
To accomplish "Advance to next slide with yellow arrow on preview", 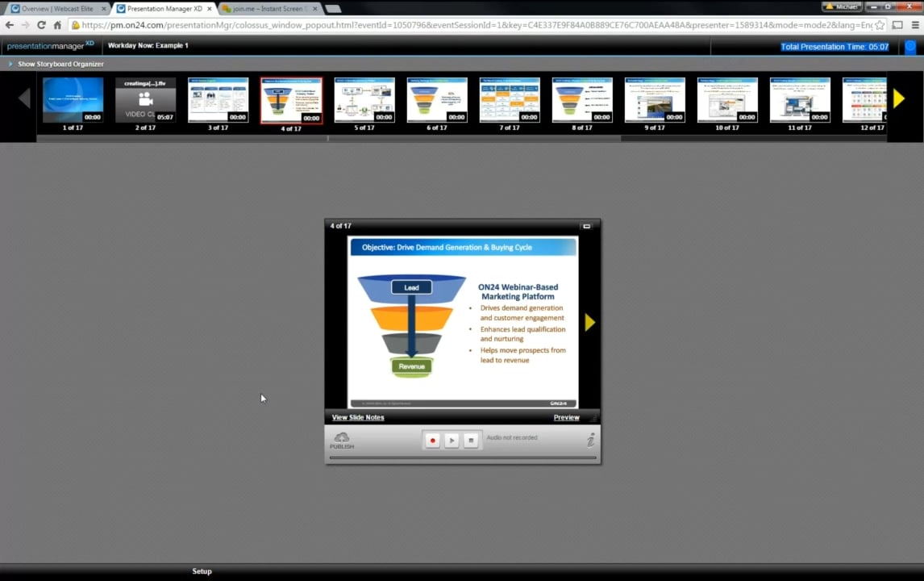I will click(590, 322).
